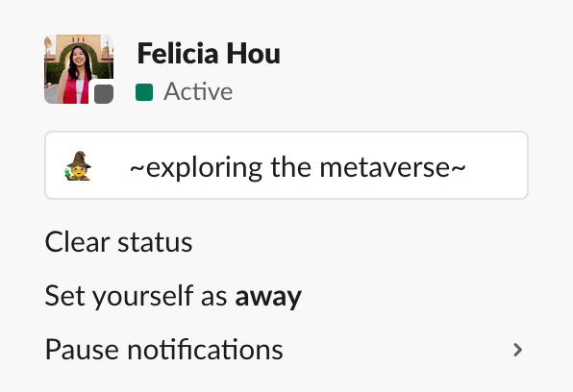Click the word Clear in menu
This screenshot has width=573, height=392.
click(x=78, y=242)
